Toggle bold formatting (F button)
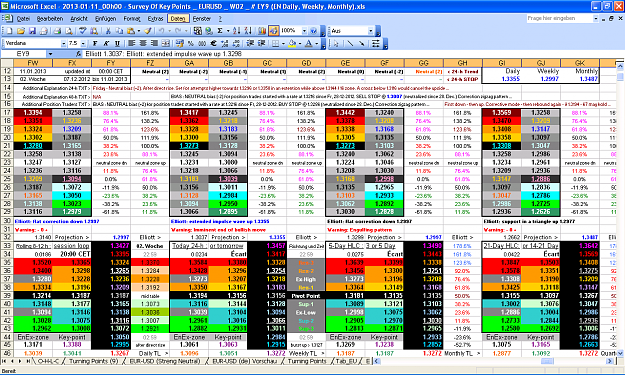Viewport: 625px width, 375px height. (x=95, y=43)
